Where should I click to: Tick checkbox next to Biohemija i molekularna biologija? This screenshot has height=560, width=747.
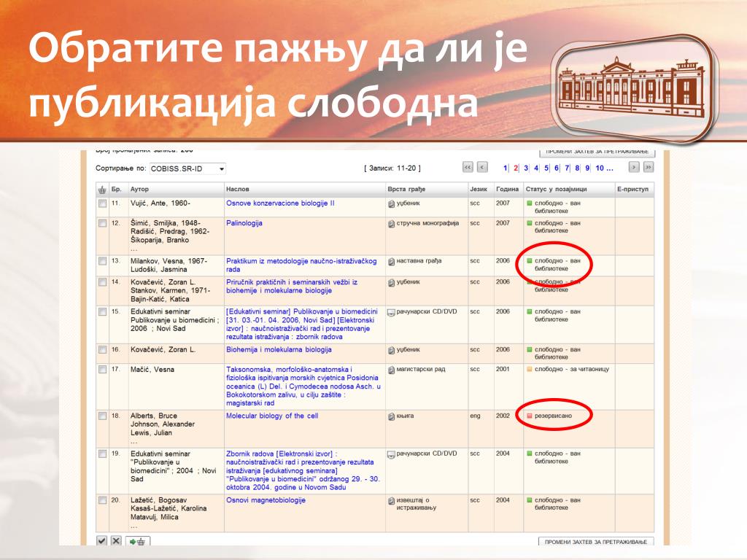point(102,350)
